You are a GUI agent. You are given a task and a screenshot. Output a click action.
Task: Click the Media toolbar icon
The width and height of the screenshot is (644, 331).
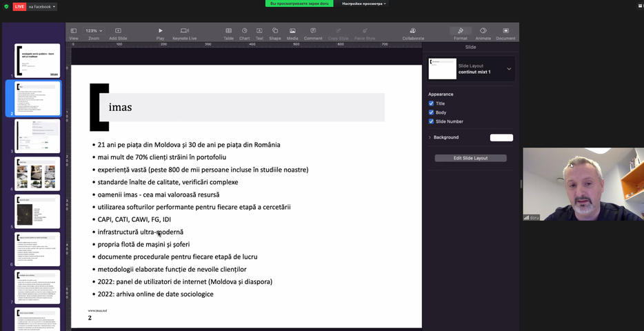pyautogui.click(x=292, y=31)
